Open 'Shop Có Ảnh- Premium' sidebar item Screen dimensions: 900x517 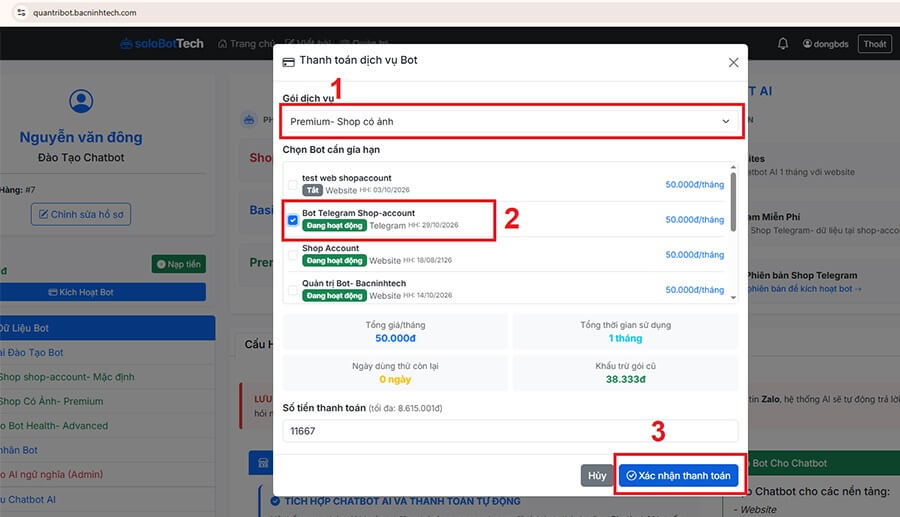tap(107, 401)
